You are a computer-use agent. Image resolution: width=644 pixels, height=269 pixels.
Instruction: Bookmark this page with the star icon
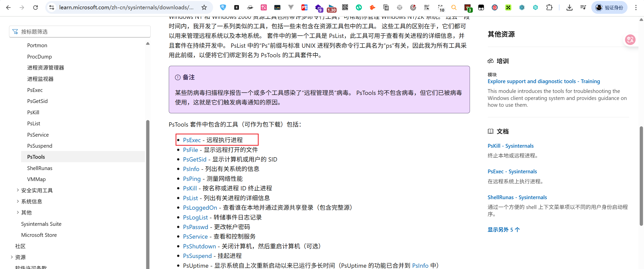[x=204, y=8]
